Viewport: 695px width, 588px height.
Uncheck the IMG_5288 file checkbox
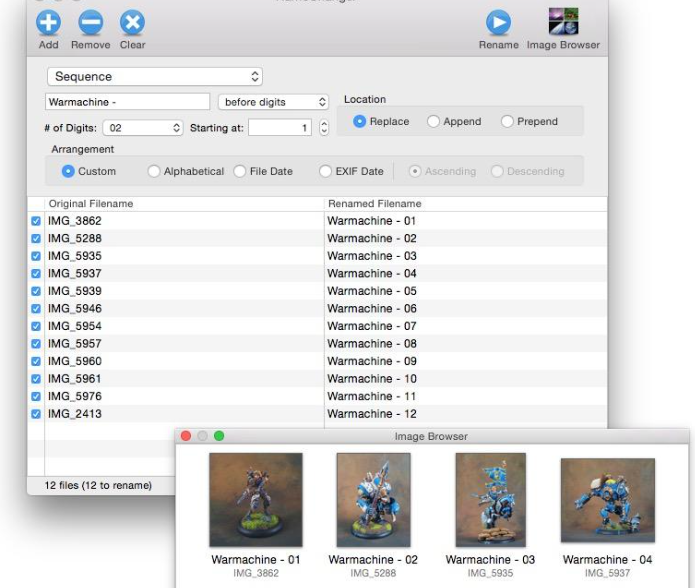pyautogui.click(x=36, y=238)
